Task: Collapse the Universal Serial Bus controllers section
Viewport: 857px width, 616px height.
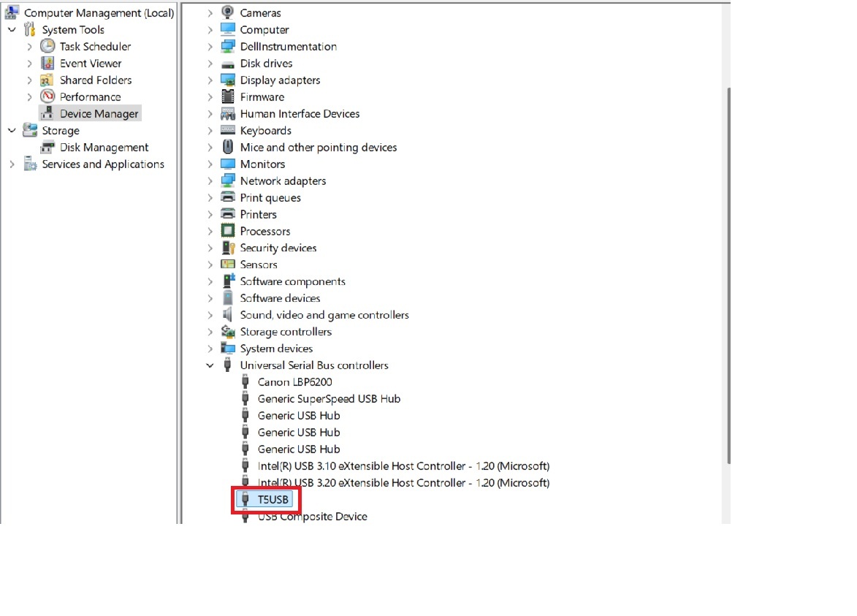Action: [210, 365]
